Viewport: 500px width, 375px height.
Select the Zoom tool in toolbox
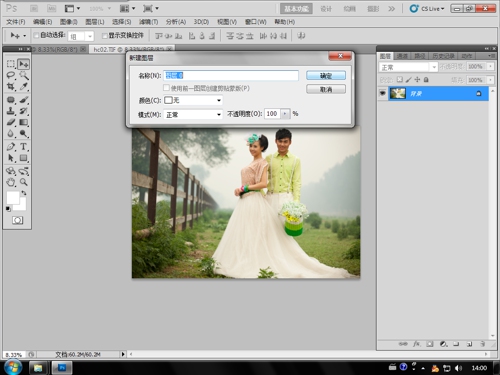(x=23, y=182)
